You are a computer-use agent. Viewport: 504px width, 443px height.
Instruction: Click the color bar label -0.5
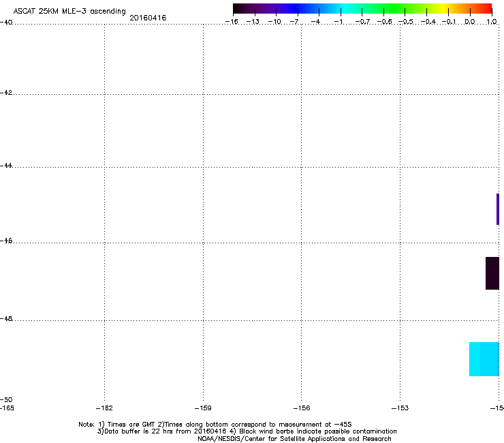(x=406, y=22)
